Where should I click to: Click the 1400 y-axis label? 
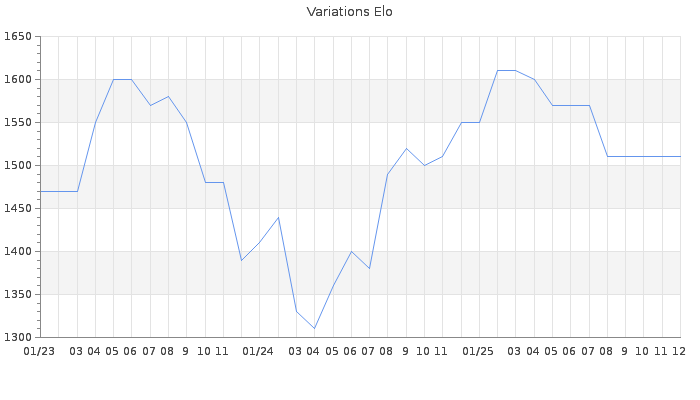(x=17, y=252)
